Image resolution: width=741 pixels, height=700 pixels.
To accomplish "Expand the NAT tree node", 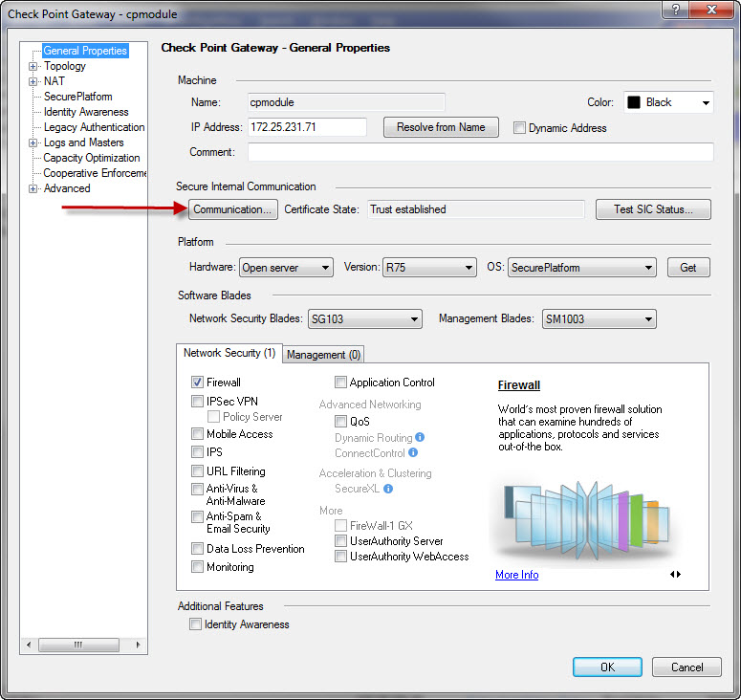I will pos(33,81).
